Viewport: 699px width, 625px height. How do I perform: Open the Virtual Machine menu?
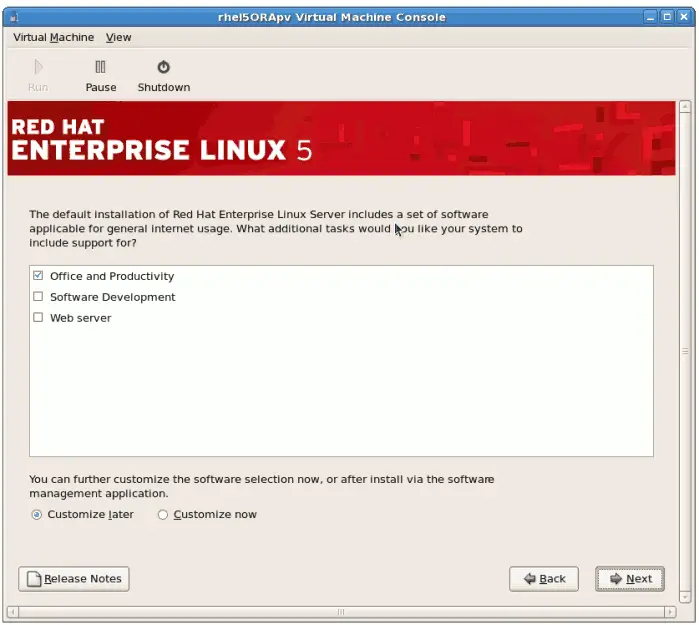pos(54,37)
